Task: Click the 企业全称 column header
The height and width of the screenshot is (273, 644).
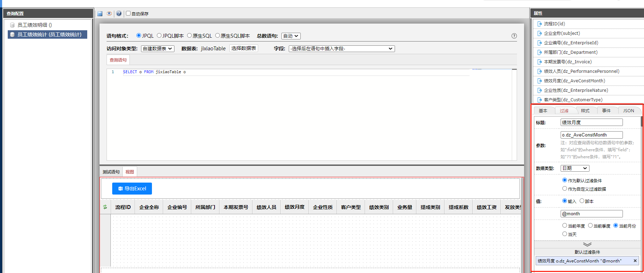Action: [149, 207]
